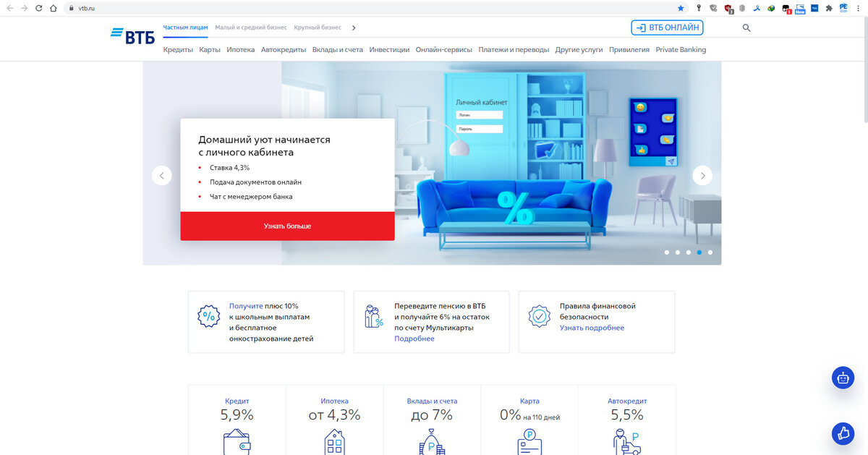Follow the Получите link
Viewport: 868px width, 455px height.
tap(246, 306)
